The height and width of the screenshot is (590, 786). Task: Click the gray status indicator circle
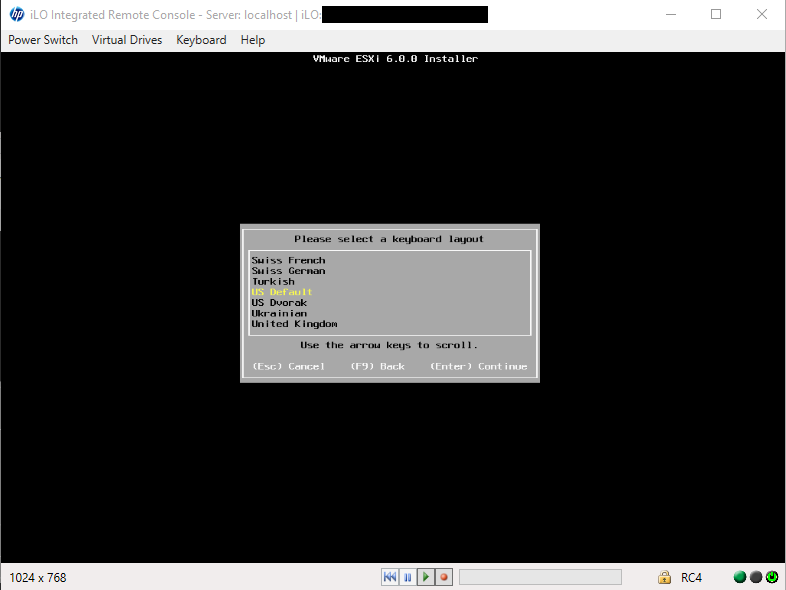click(x=756, y=577)
